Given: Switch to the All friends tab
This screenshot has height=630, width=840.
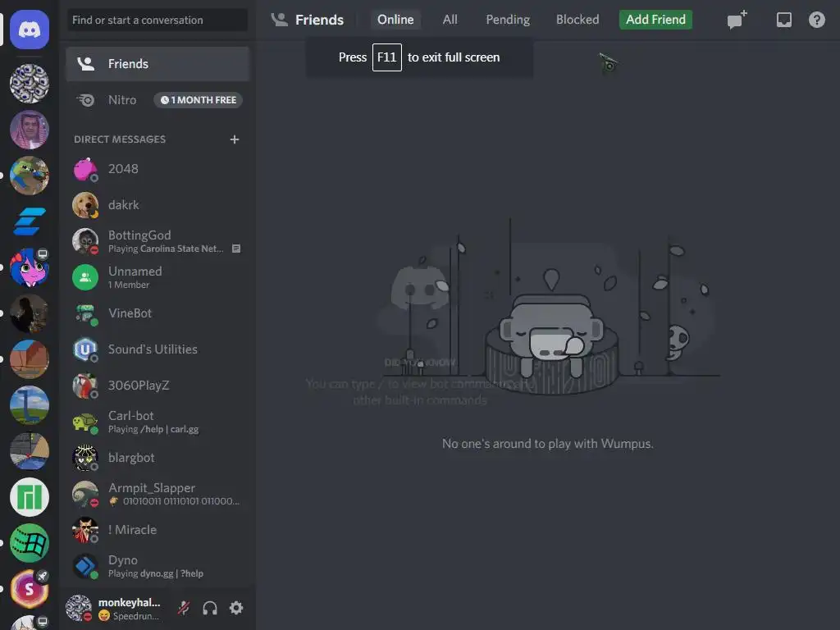Looking at the screenshot, I should (450, 20).
